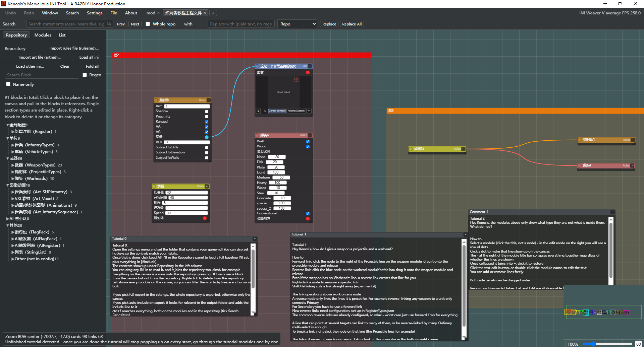This screenshot has width=644, height=347.
Task: Click Replace All button
Action: pyautogui.click(x=352, y=24)
